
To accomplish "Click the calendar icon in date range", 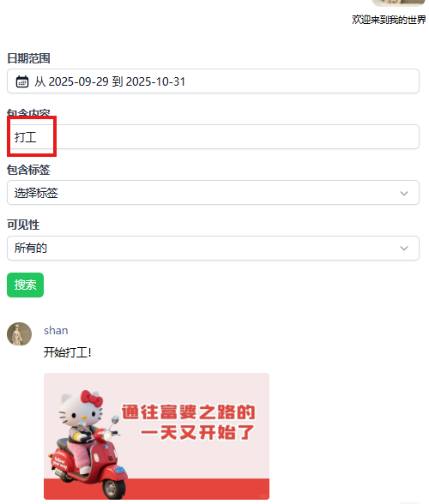I will point(22,81).
